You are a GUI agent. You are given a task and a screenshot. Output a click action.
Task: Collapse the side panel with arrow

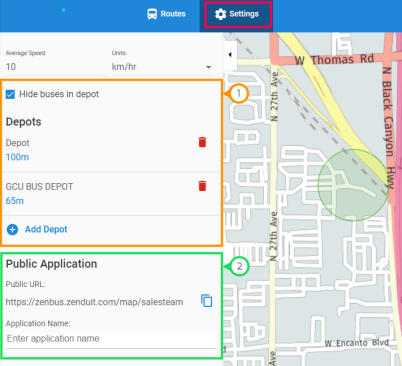click(x=230, y=55)
